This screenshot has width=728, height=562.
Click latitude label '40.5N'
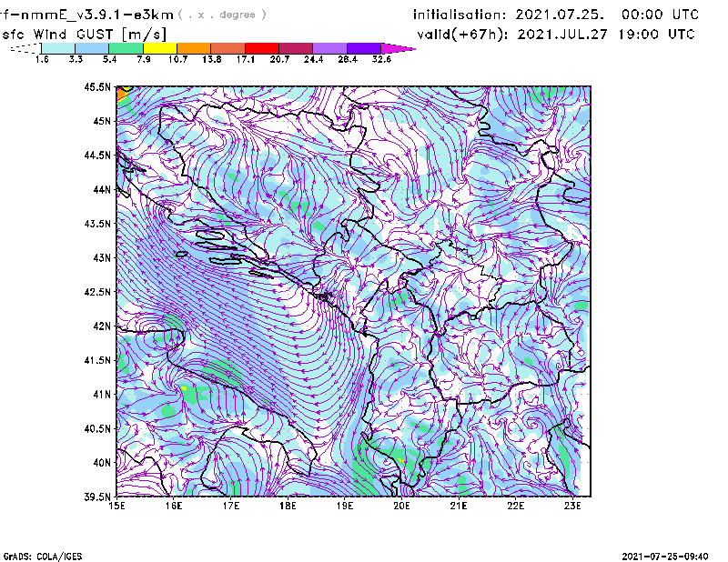click(97, 428)
